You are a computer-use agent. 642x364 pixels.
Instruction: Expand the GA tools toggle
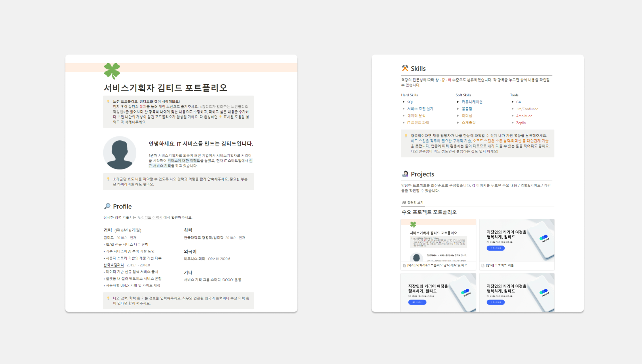click(x=512, y=102)
